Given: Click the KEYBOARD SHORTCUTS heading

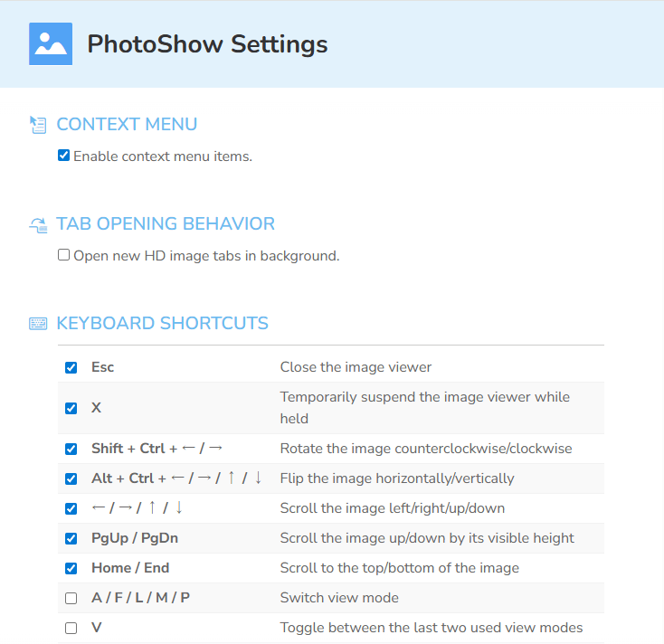Looking at the screenshot, I should coord(163,323).
